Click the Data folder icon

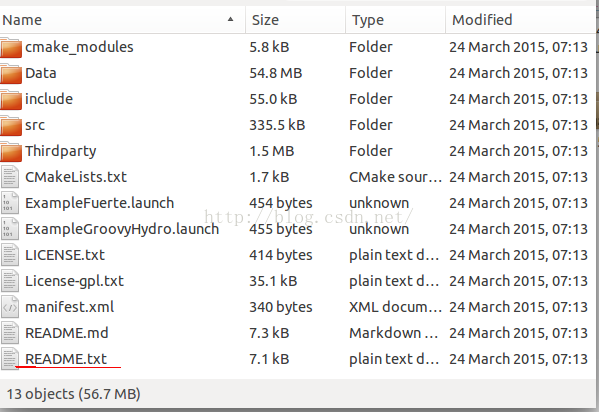(x=11, y=74)
